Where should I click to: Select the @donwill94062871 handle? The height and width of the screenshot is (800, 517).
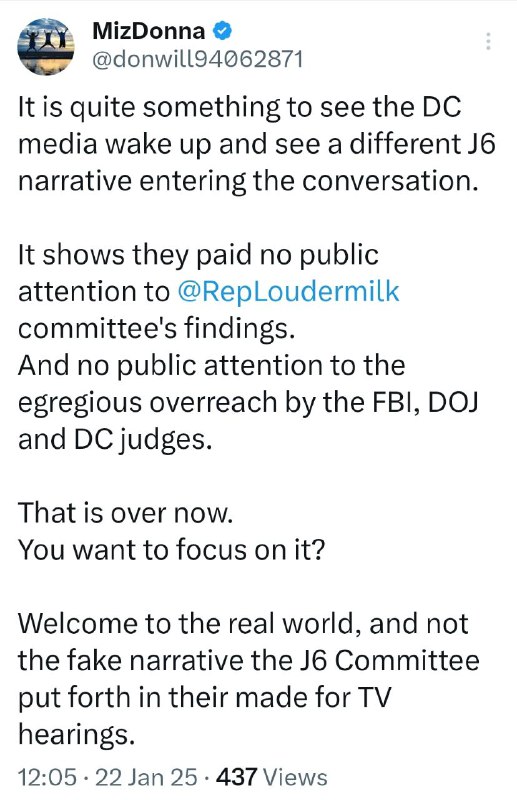(x=197, y=60)
